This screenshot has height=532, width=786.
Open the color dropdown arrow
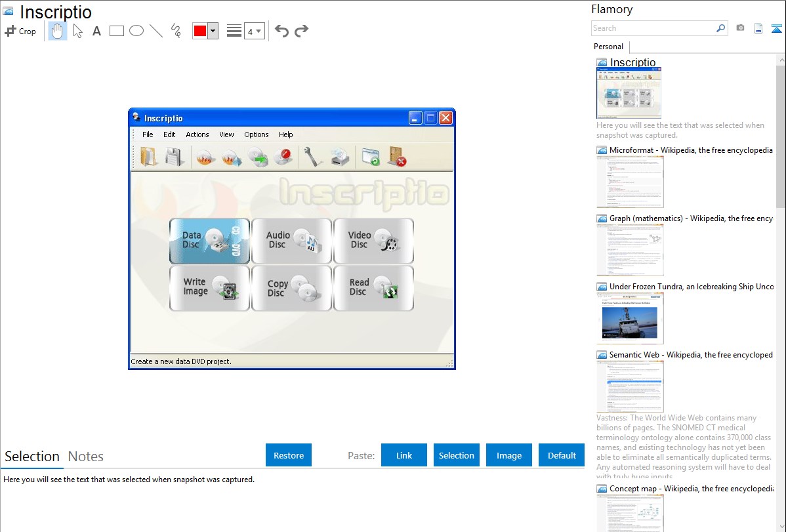213,31
